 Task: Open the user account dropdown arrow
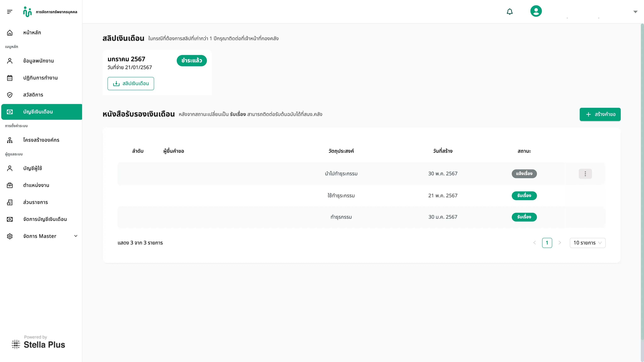click(x=635, y=12)
